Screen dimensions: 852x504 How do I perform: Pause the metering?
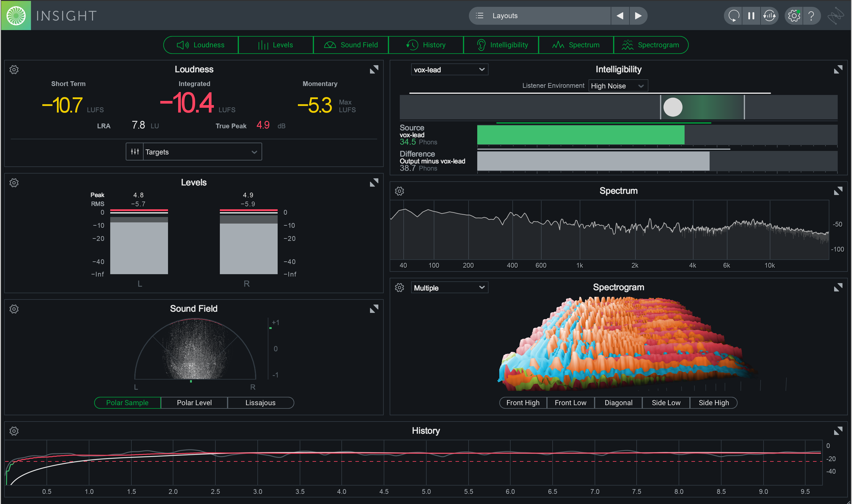[x=751, y=15]
